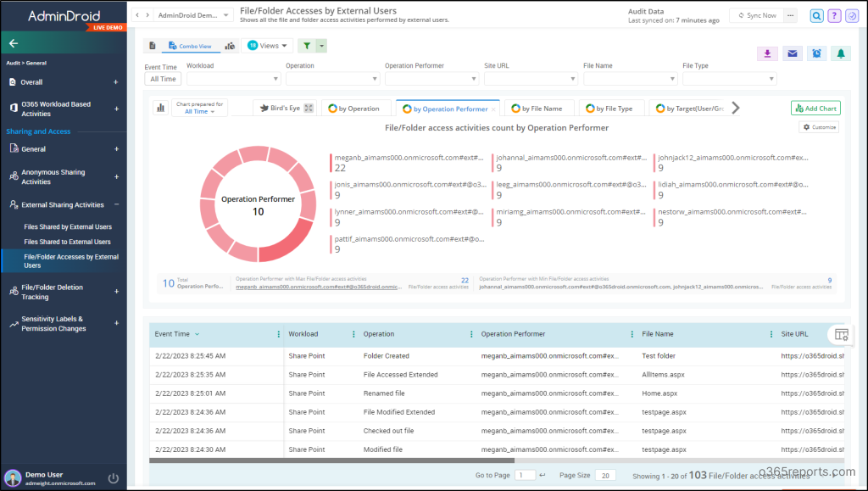The width and height of the screenshot is (868, 491).
Task: Click the table horizontal scrollbar
Action: (331, 460)
